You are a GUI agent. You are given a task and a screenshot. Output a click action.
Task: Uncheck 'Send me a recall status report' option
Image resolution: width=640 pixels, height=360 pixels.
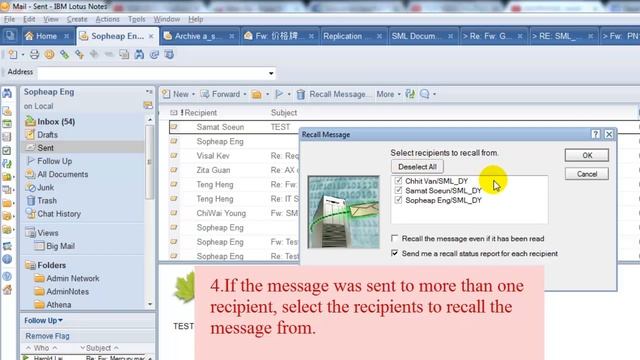pos(394,253)
